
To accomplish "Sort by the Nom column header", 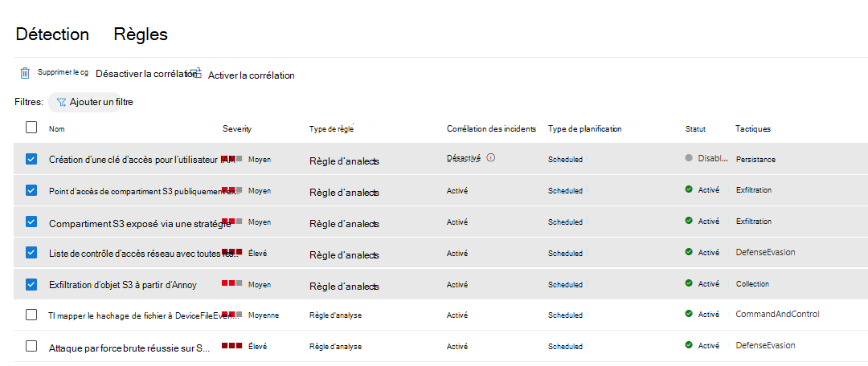I will (x=56, y=128).
